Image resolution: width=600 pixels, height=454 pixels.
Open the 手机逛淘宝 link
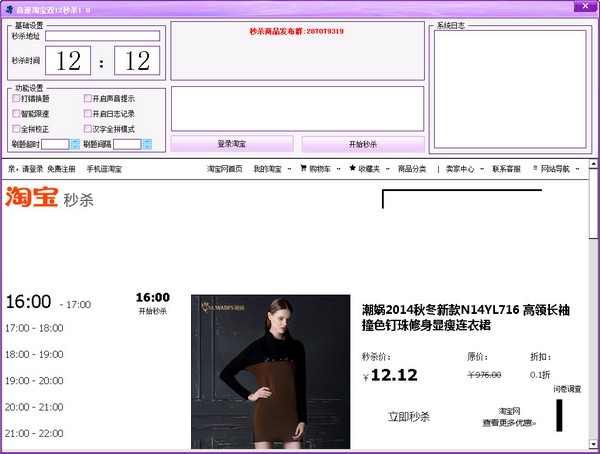tap(104, 169)
